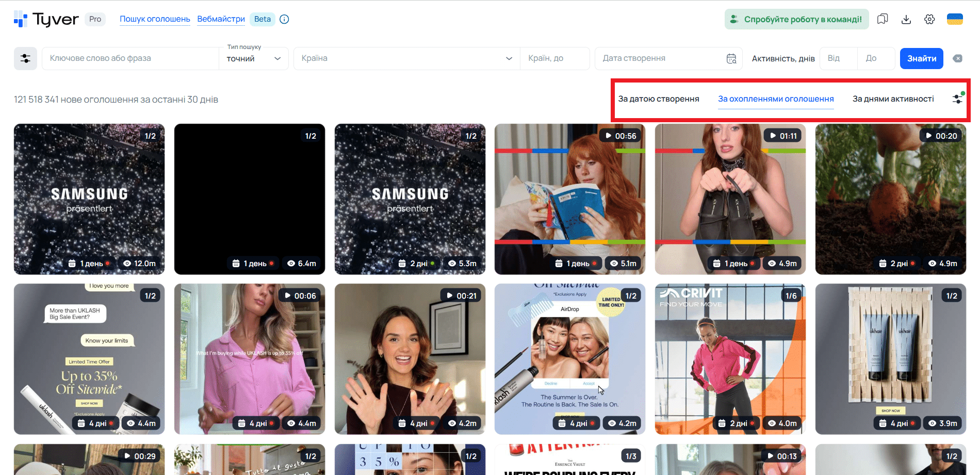
Task: Open the CRIVIT 'Find Your Move' ad thumbnail
Action: [730, 359]
